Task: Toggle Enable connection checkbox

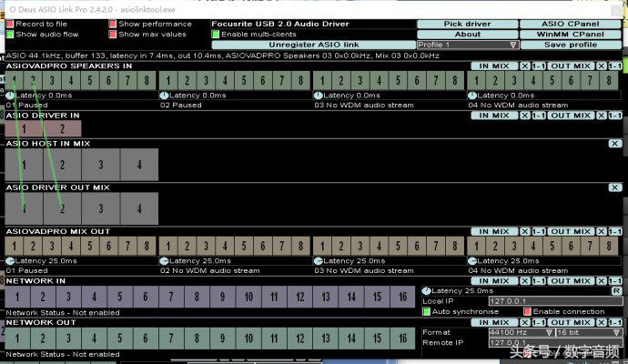Action: 527,311
